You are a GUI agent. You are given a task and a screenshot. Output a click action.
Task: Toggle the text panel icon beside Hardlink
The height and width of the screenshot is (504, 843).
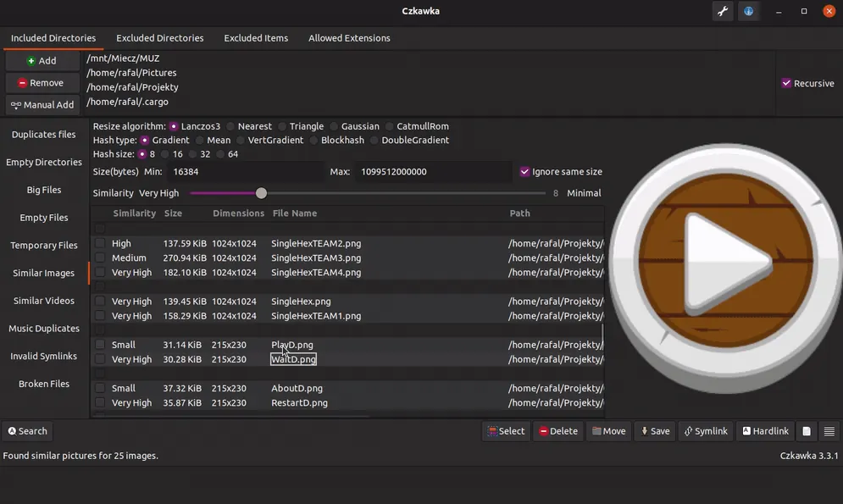(x=807, y=431)
